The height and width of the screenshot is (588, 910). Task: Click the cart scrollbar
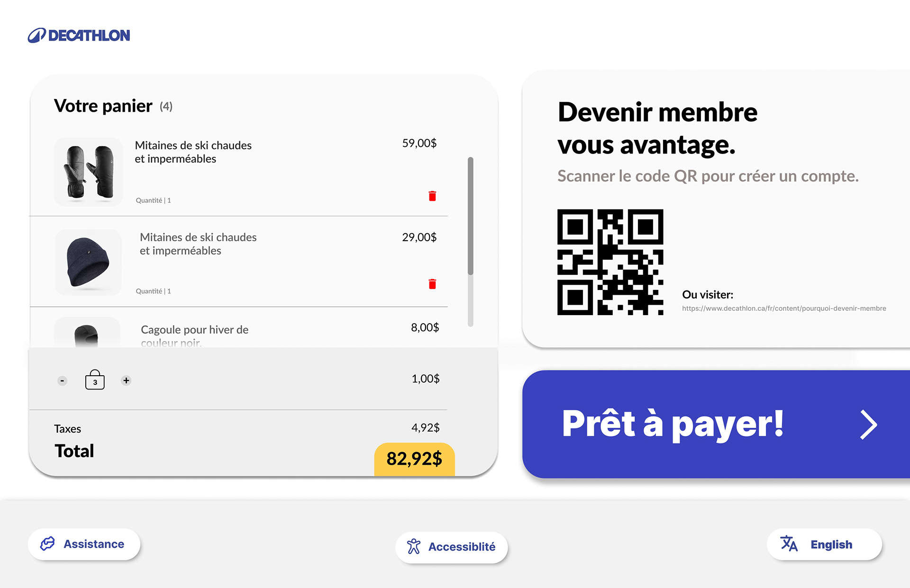click(x=470, y=216)
